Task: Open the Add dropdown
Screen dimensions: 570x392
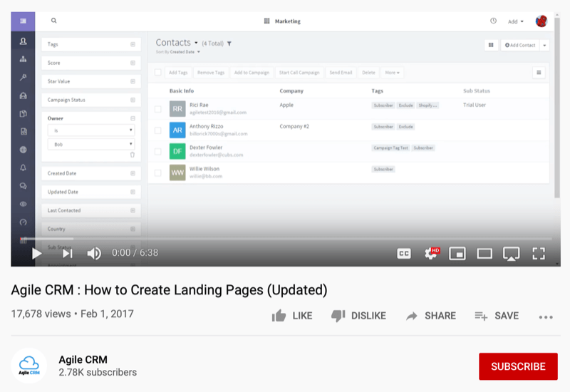Action: click(515, 21)
